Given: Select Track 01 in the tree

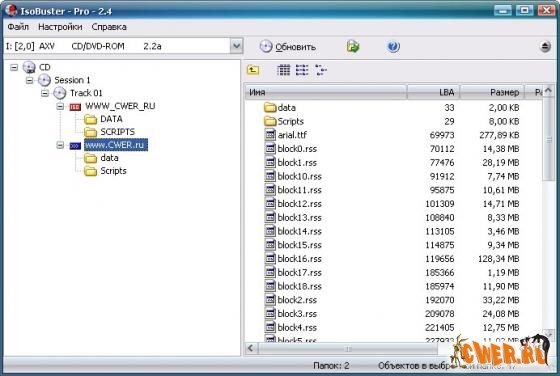Looking at the screenshot, I should [86, 93].
